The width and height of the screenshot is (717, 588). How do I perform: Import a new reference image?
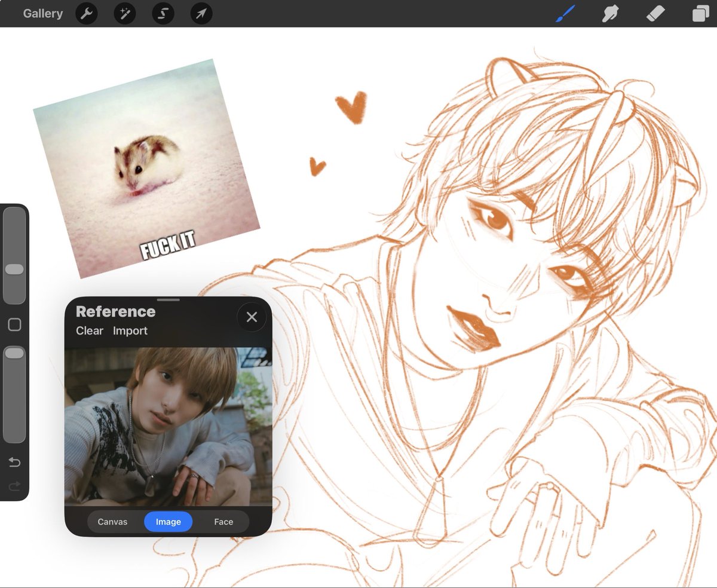pos(130,330)
